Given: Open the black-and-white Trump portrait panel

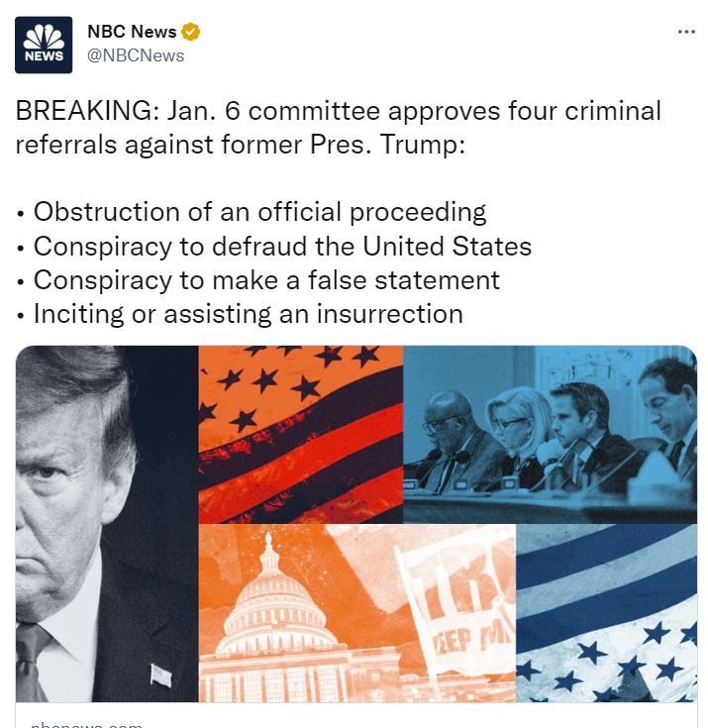Looking at the screenshot, I should 107,523.
